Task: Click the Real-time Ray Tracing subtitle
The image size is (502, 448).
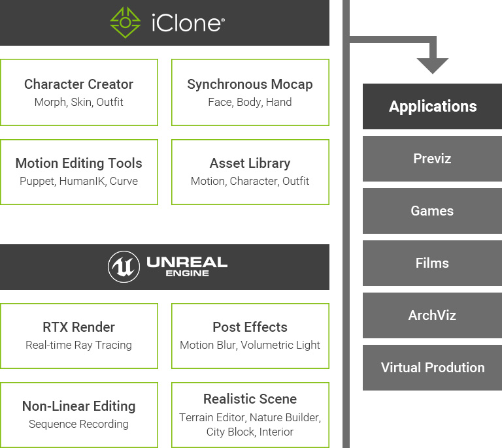Action: click(x=79, y=345)
